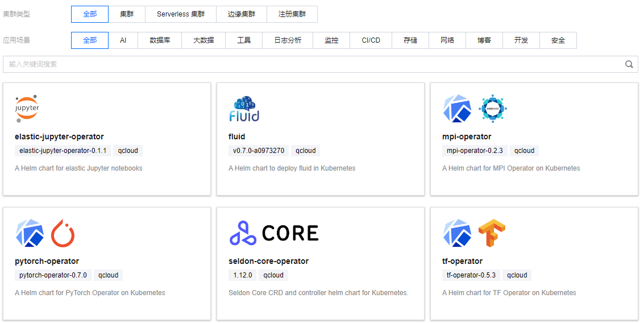644x323 pixels.
Task: Open the elastic-jupyter-operator title
Action: point(59,136)
